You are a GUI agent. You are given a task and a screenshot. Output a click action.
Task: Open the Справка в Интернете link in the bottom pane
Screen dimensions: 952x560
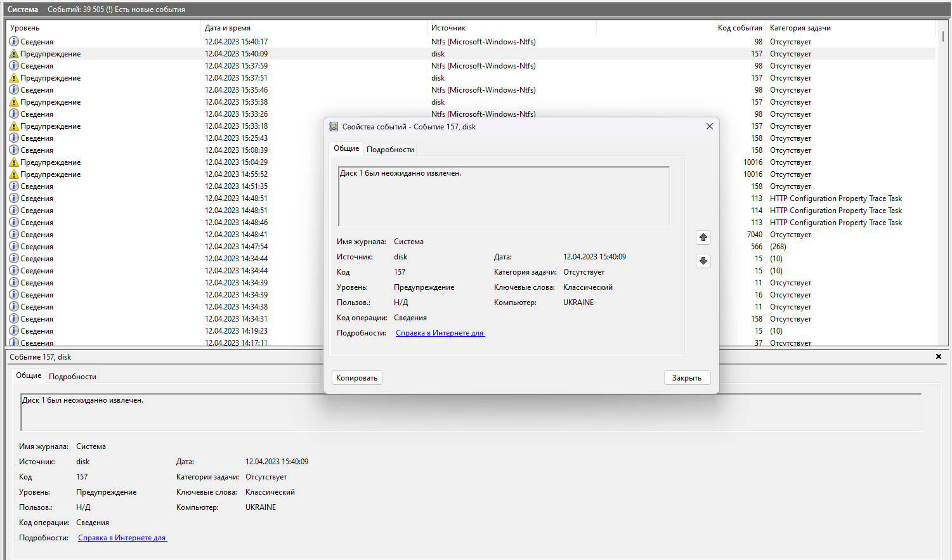click(x=122, y=538)
